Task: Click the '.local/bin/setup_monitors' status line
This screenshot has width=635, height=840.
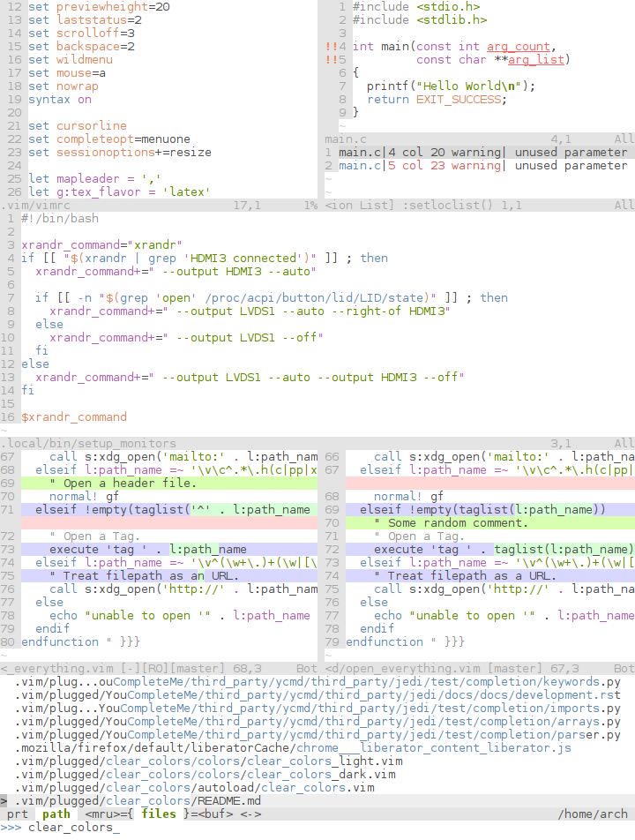Action: tap(317, 444)
